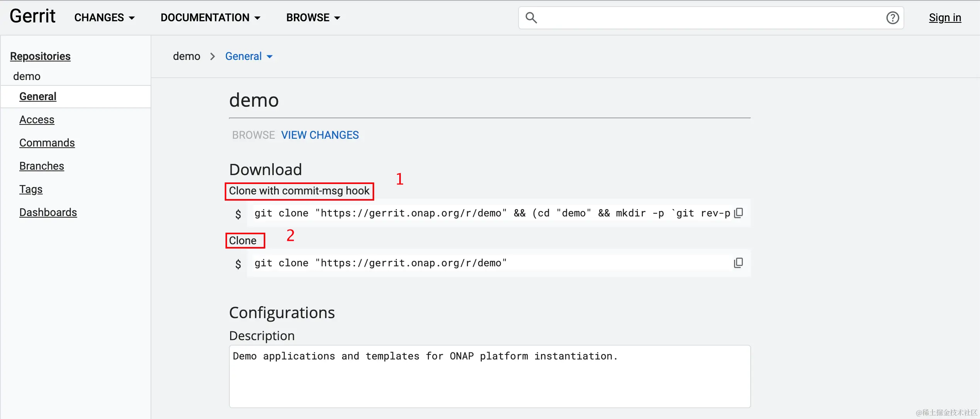980x419 pixels.
Task: Open the Tags sidebar page
Action: click(x=31, y=189)
